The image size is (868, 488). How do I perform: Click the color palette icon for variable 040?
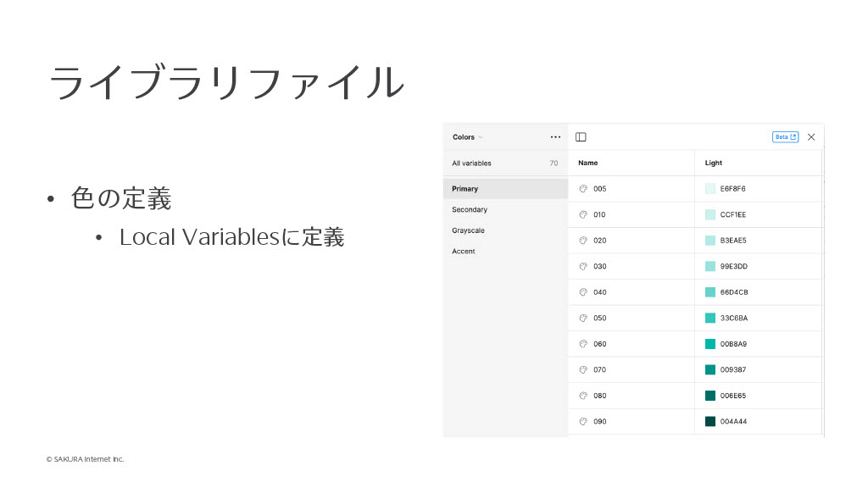point(583,292)
